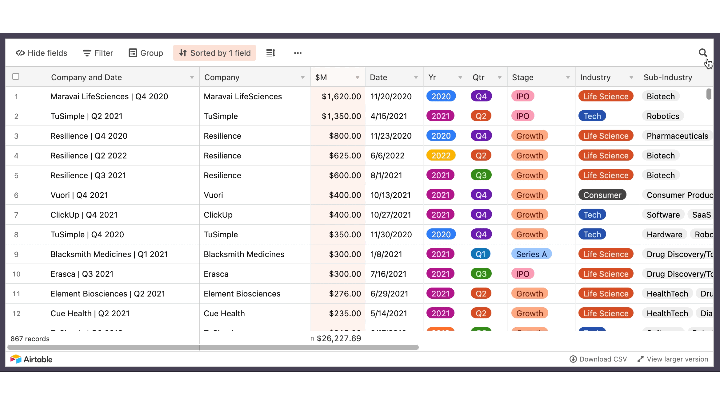Click the $1,620.00 amount cell
This screenshot has height=405, width=720.
click(341, 96)
